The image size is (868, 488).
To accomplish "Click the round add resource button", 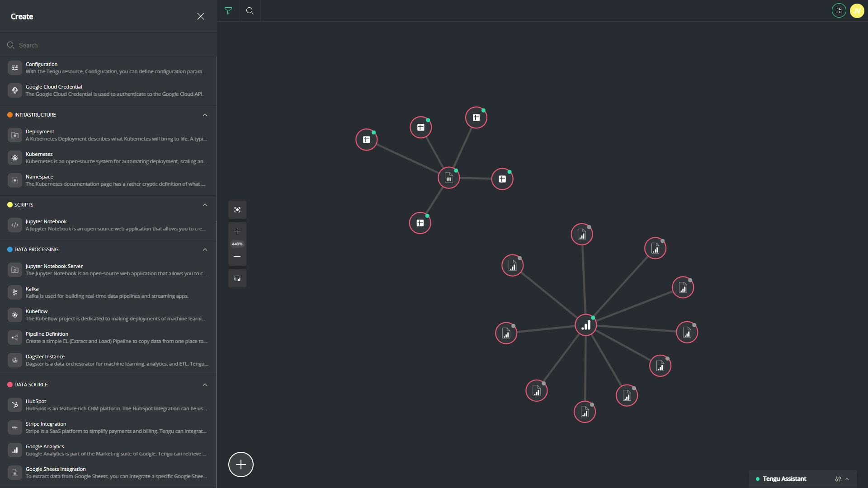I will pyautogui.click(x=241, y=465).
